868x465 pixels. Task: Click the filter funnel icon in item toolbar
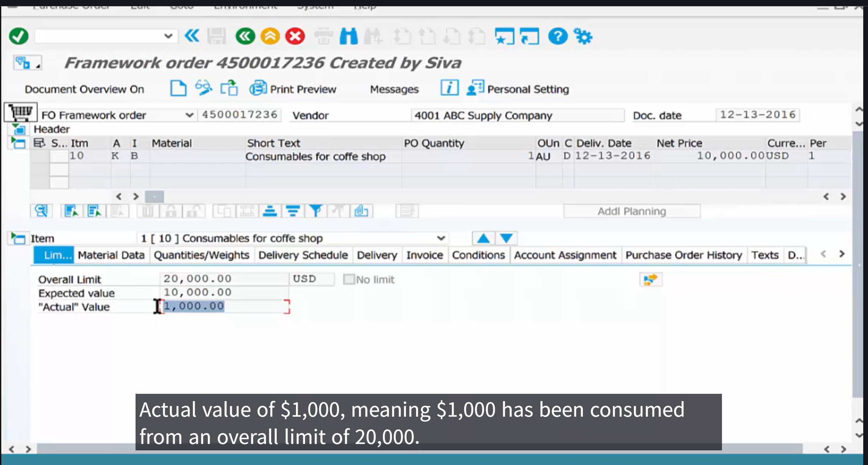(315, 211)
